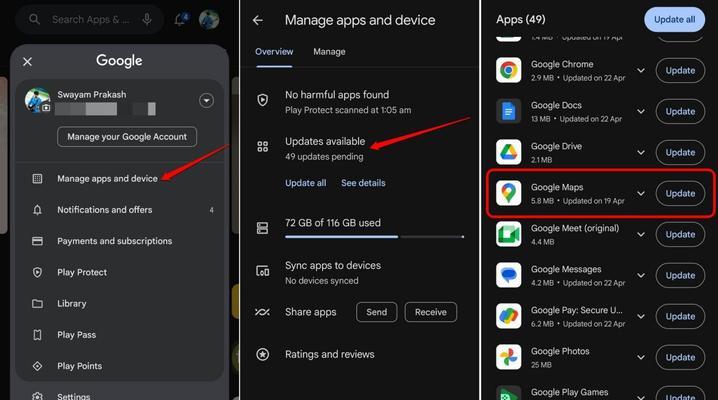Click 72 GB of 116 GB used
This screenshot has height=400, width=718.
pyautogui.click(x=333, y=223)
